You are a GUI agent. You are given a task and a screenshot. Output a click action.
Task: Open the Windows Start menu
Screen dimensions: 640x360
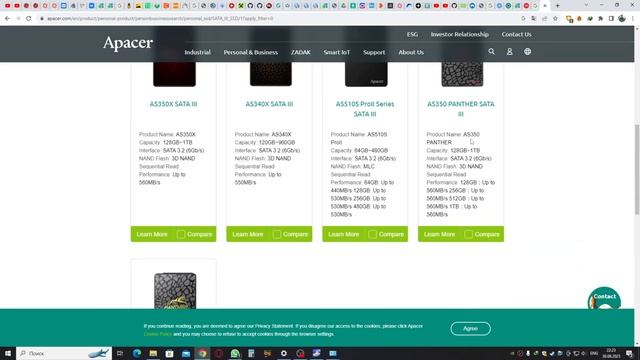(8, 353)
